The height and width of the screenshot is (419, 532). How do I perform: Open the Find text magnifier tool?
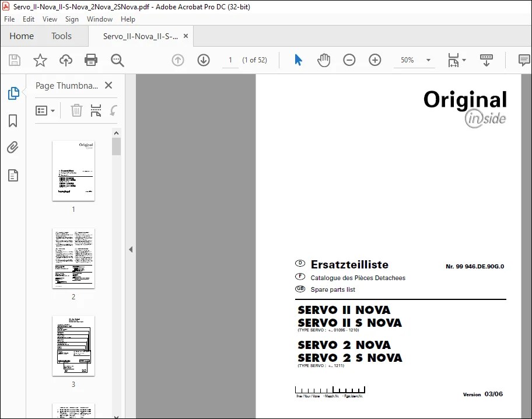(117, 60)
